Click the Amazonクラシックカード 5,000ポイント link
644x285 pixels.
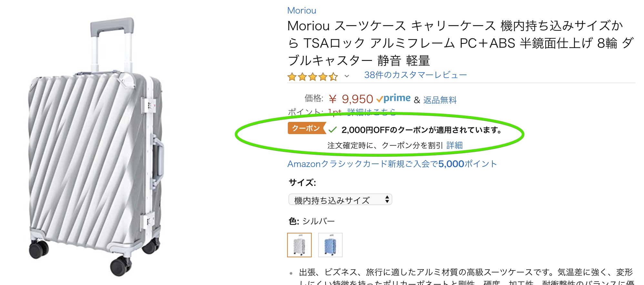pos(392,164)
